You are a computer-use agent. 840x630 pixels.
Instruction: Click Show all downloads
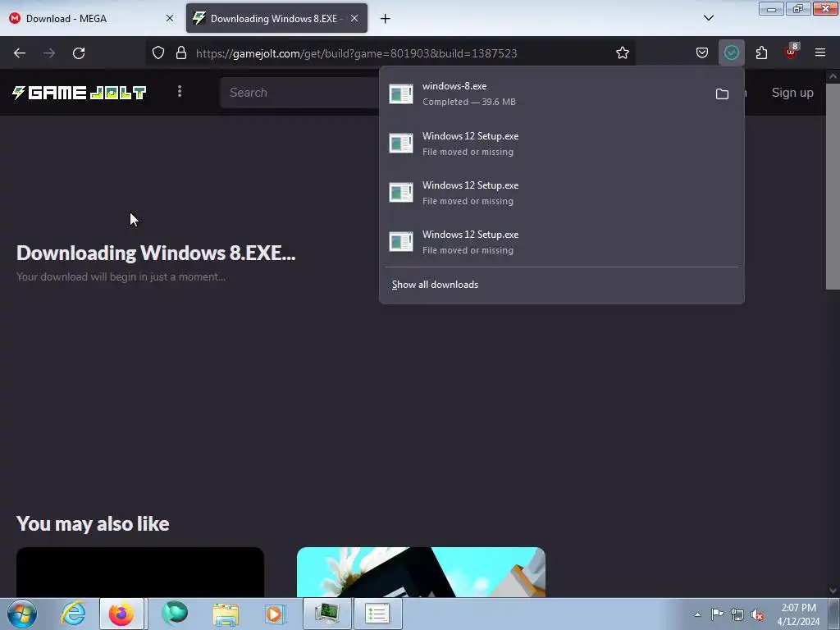pos(435,285)
